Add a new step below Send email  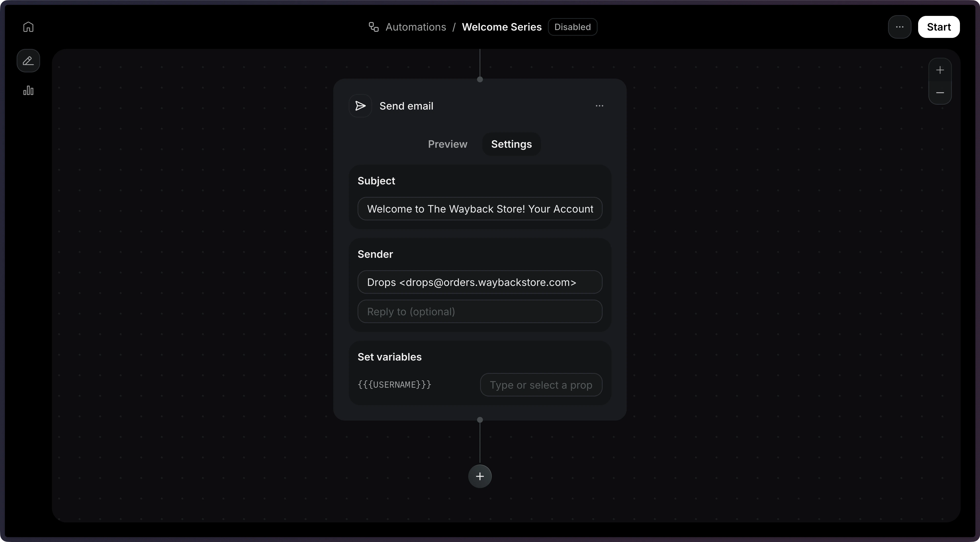point(479,476)
